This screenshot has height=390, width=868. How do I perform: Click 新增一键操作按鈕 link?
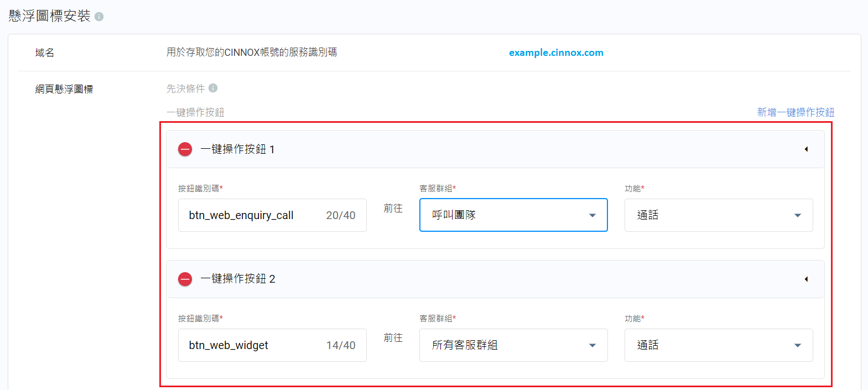coord(796,112)
